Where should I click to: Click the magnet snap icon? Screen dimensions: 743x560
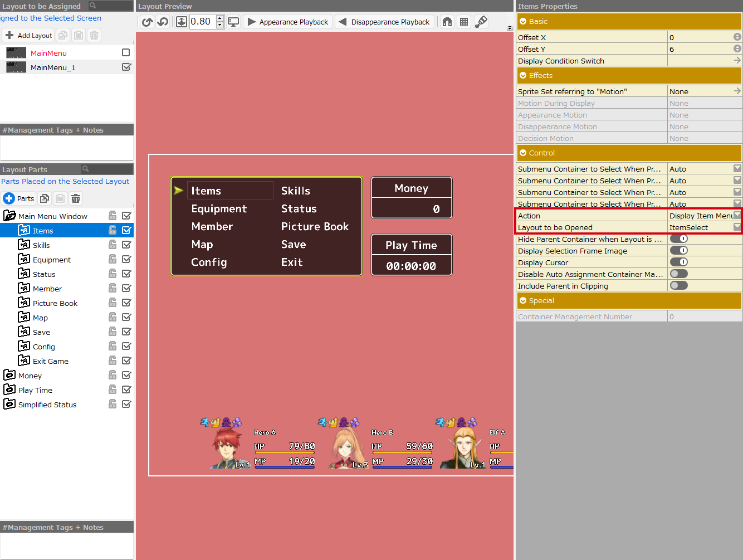click(x=447, y=22)
